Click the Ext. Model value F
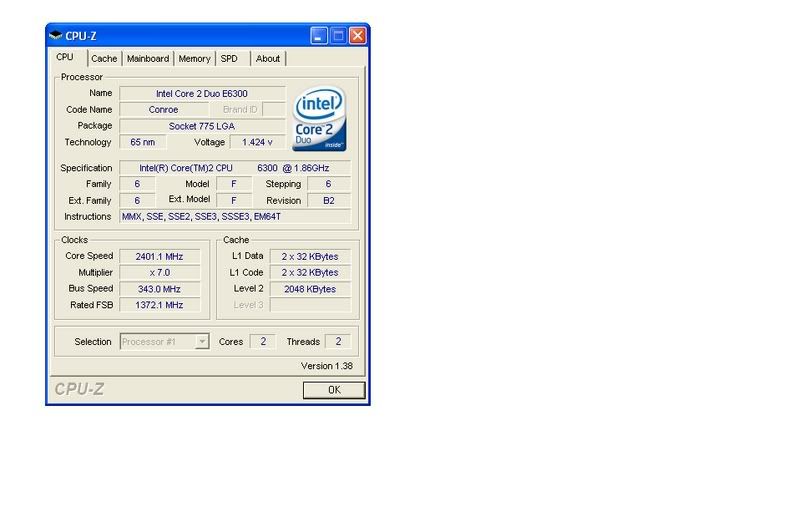This screenshot has width=799, height=512. click(x=234, y=201)
